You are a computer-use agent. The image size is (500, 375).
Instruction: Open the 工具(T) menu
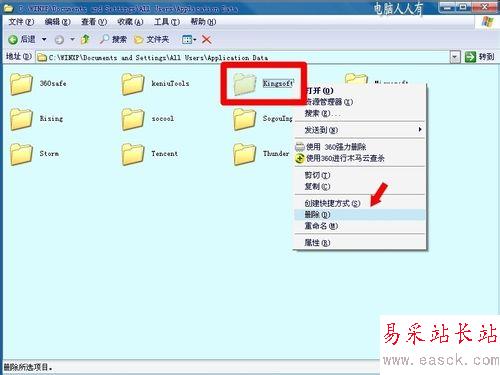pos(167,22)
